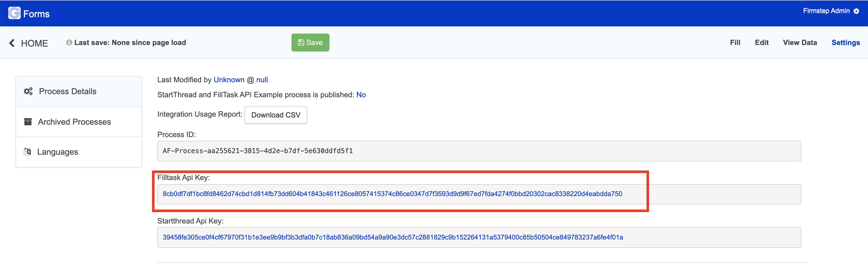Download the integration usage CSV
The height and width of the screenshot is (268, 868).
tap(276, 115)
